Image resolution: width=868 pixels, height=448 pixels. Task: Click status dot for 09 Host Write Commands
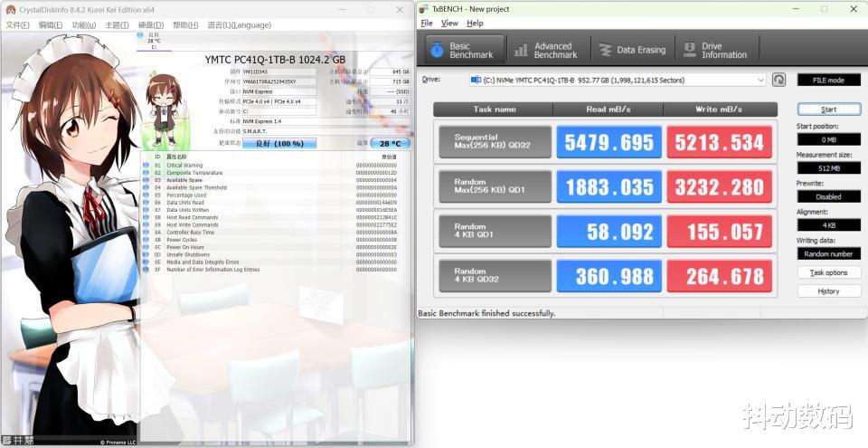tap(146, 225)
